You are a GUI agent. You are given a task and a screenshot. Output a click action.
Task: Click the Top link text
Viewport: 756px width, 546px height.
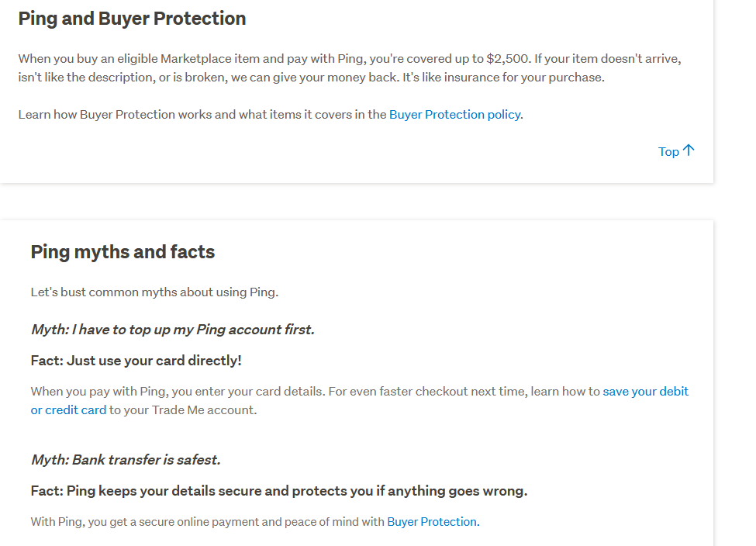[x=668, y=152]
